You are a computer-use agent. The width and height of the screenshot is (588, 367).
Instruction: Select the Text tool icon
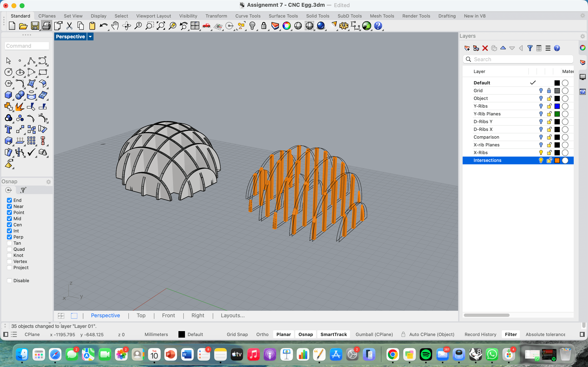(x=8, y=129)
